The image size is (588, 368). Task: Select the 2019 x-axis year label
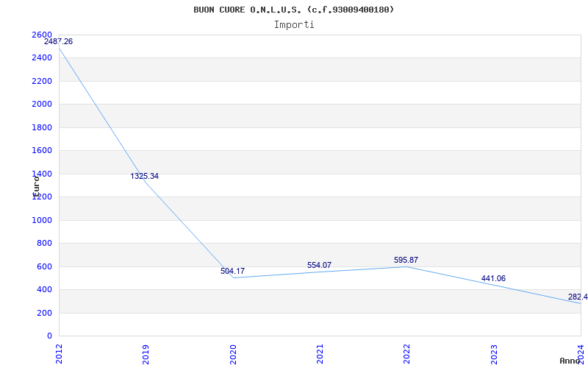[x=146, y=354]
